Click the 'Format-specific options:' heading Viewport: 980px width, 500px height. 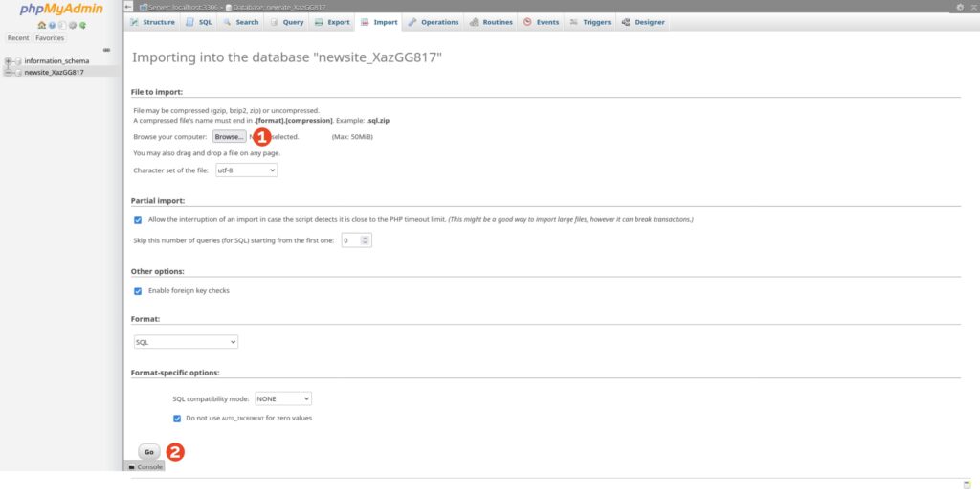pos(175,373)
